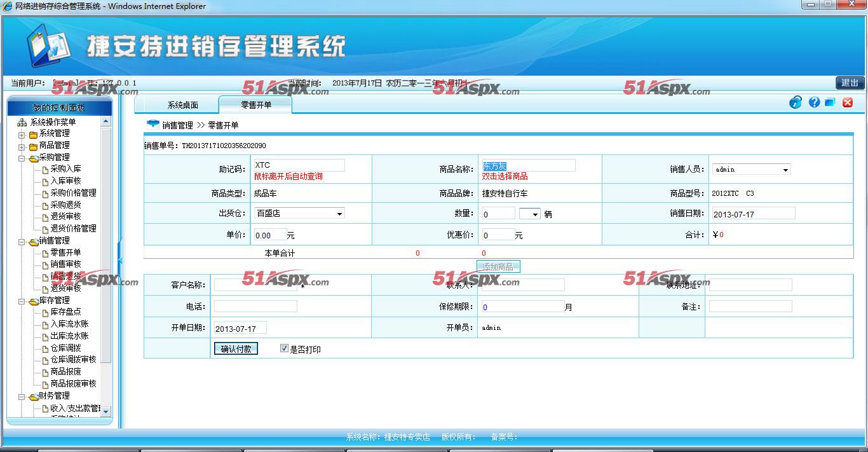
Task: Click the 商品名称 input field
Action: [x=529, y=165]
